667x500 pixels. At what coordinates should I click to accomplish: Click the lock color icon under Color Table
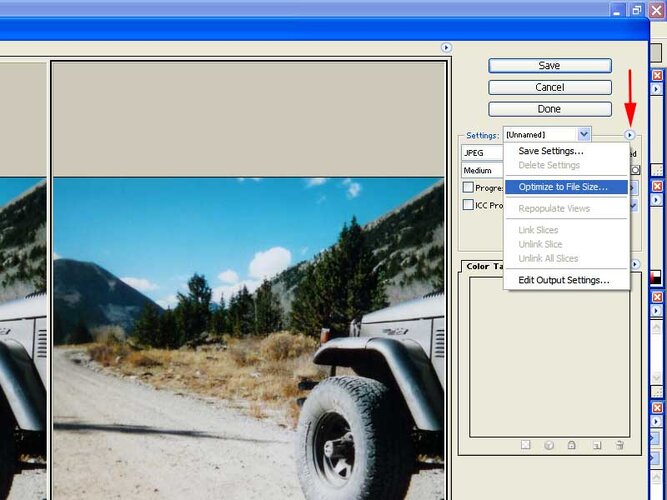[x=571, y=445]
